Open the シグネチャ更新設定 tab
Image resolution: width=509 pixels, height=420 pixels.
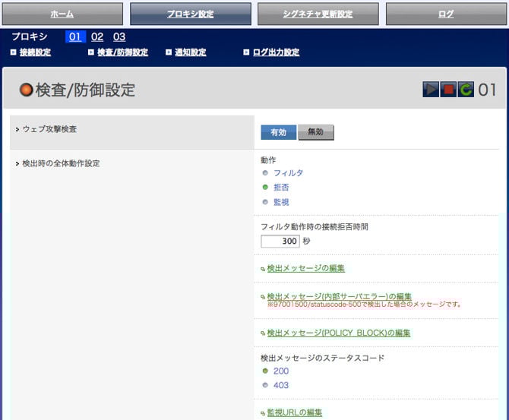point(317,14)
